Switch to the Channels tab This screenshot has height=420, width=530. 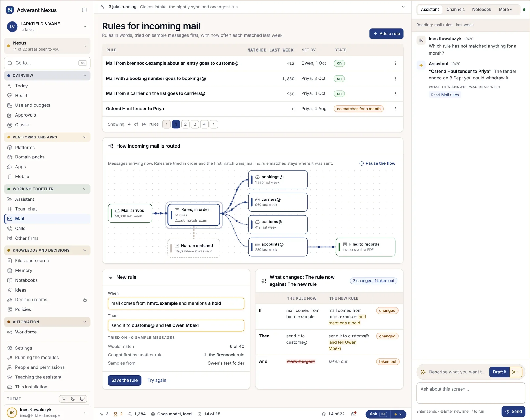[x=455, y=10]
